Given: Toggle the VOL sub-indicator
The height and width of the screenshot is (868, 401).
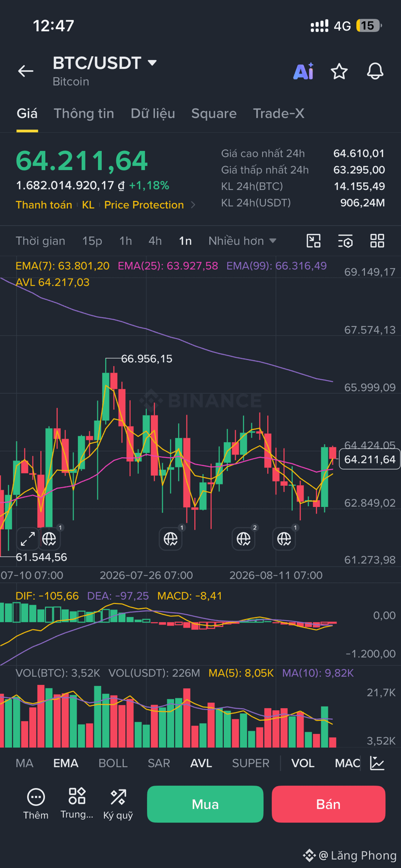Looking at the screenshot, I should [x=303, y=763].
